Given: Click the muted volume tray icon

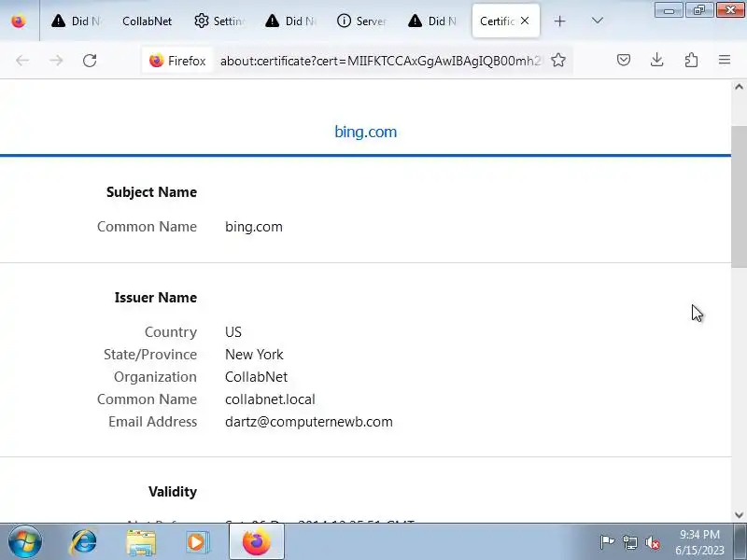Looking at the screenshot, I should click(652, 542).
